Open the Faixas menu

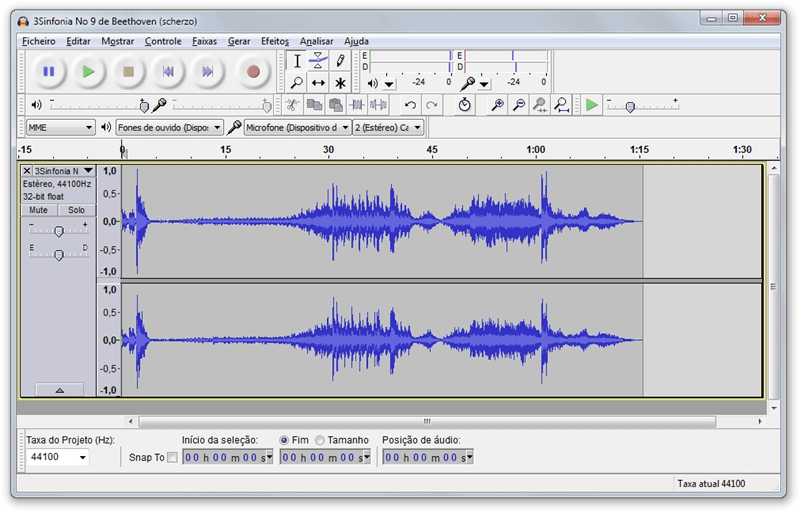(204, 41)
